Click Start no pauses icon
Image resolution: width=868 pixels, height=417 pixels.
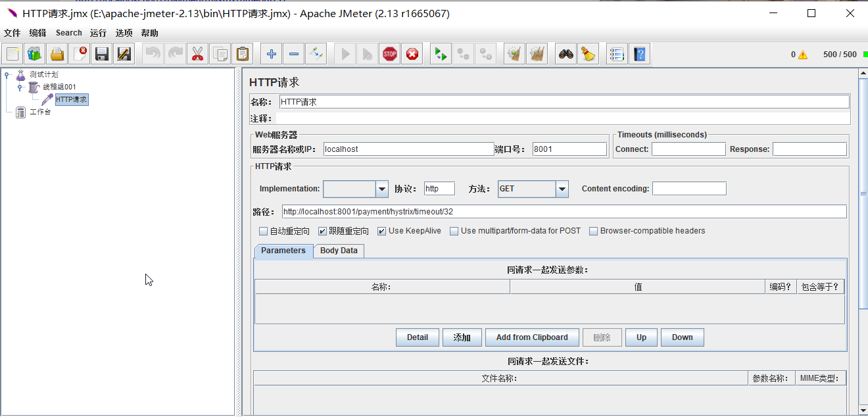coord(368,54)
